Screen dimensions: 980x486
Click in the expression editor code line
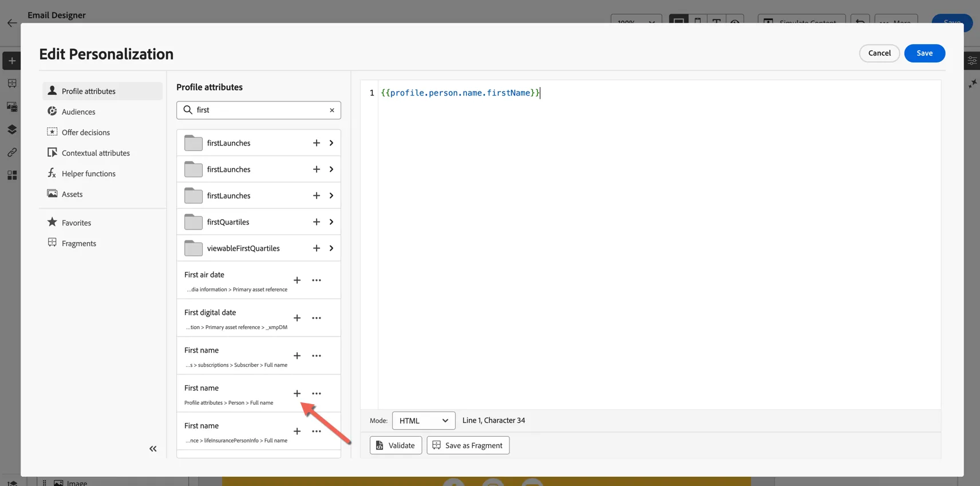pos(460,93)
